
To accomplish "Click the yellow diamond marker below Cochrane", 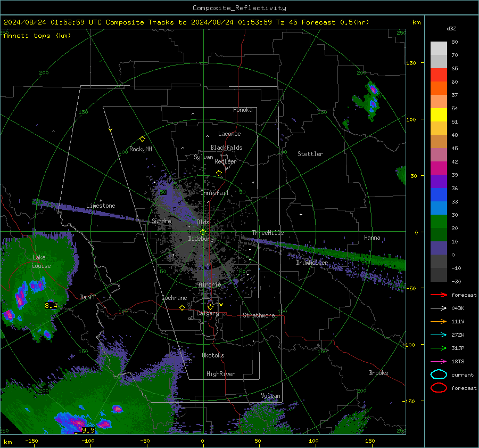I will [x=182, y=307].
